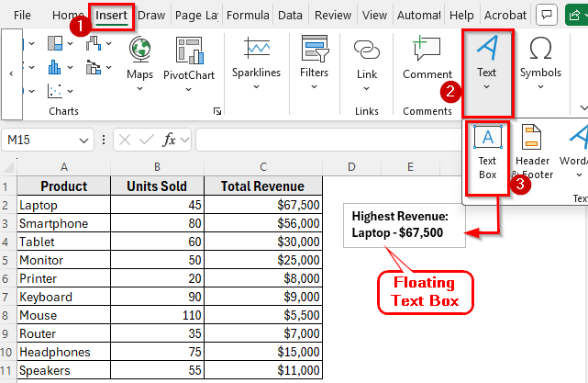Open the comments pane icon in title bar
588x383 pixels.
coord(547,15)
